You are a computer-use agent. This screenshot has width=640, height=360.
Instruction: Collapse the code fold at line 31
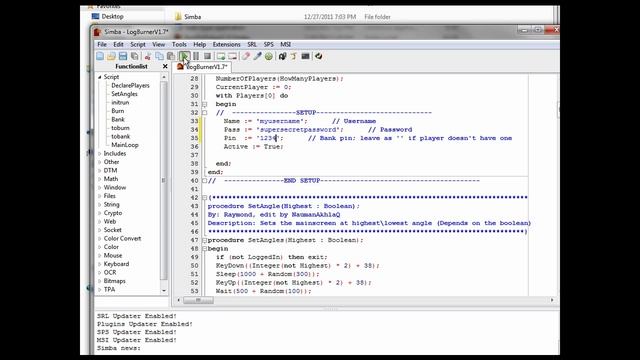(205, 104)
